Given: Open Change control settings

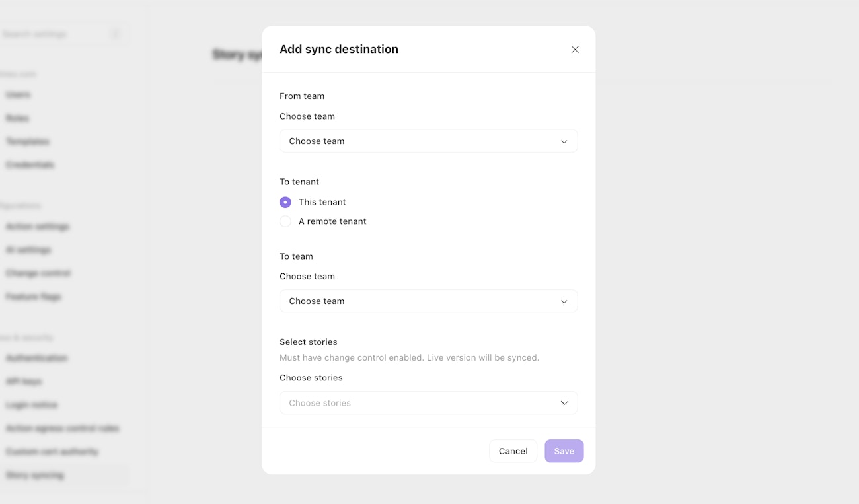Looking at the screenshot, I should (38, 273).
